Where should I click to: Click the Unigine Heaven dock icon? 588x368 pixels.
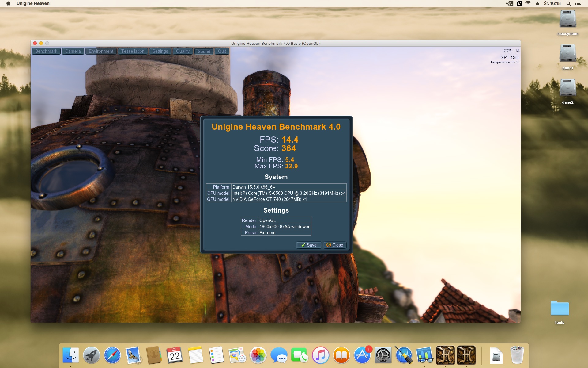445,355
